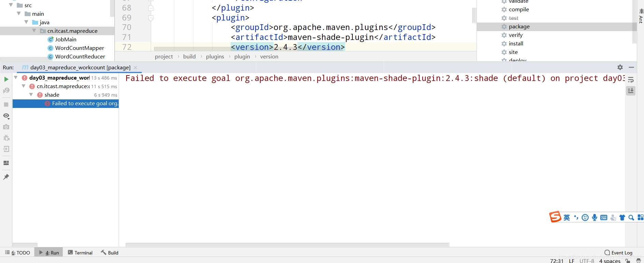The height and width of the screenshot is (263, 644).
Task: Click the exit/import icon in Run toolbar
Action: point(6,149)
